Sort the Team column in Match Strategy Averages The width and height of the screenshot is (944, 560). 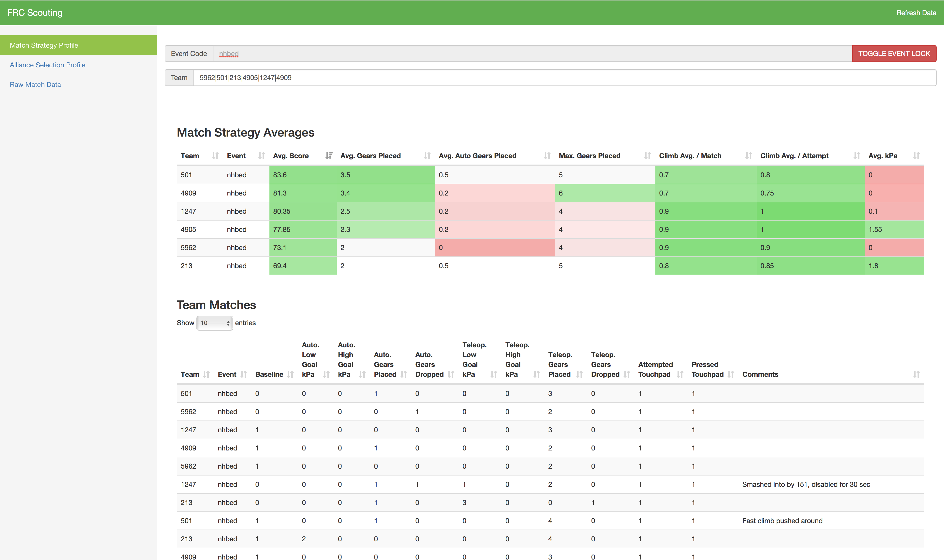tap(215, 155)
